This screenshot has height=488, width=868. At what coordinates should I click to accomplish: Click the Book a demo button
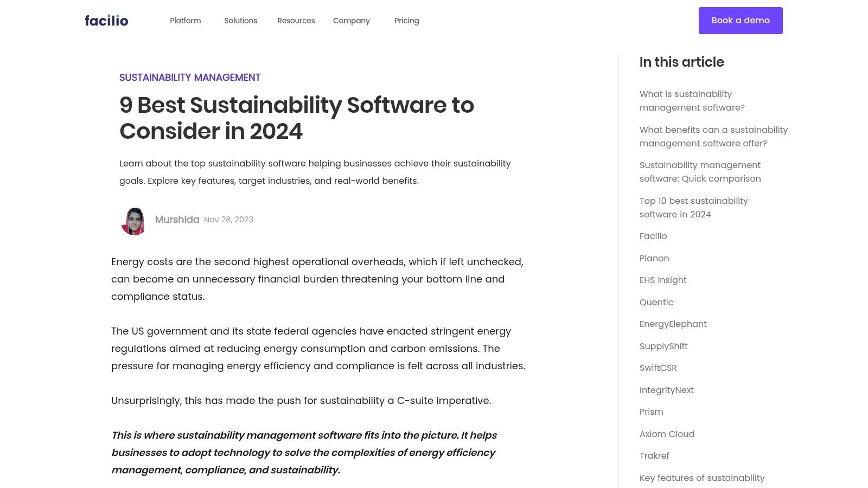point(741,21)
